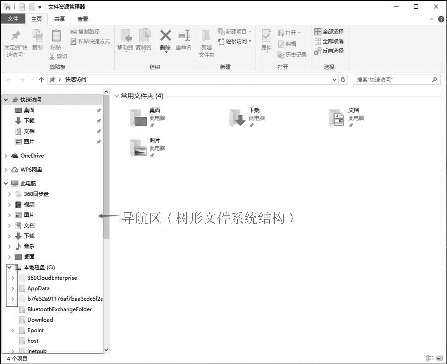Image resolution: width=447 pixels, height=364 pixels.
Task: Click the Back navigation arrow
Action: (x=9, y=80)
